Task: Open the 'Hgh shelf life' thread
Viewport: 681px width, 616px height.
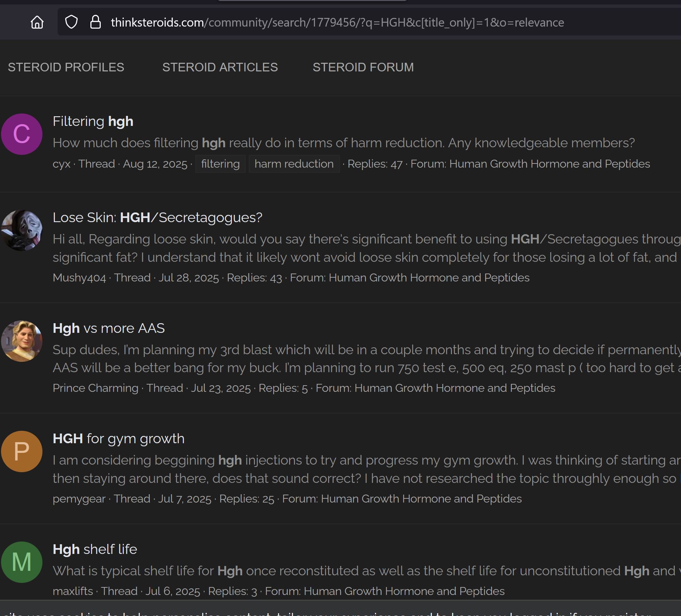Action: point(95,549)
